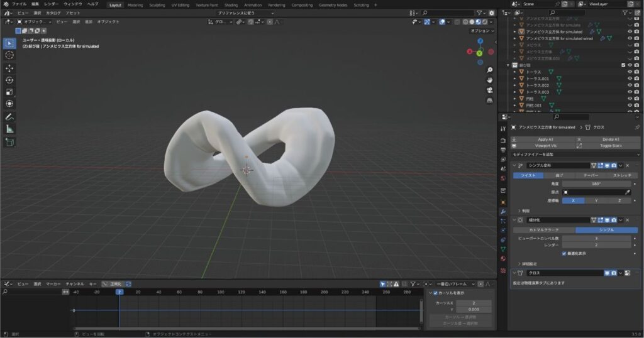
Task: Toggle render camera for トーラス.002
Action: pyautogui.click(x=636, y=85)
